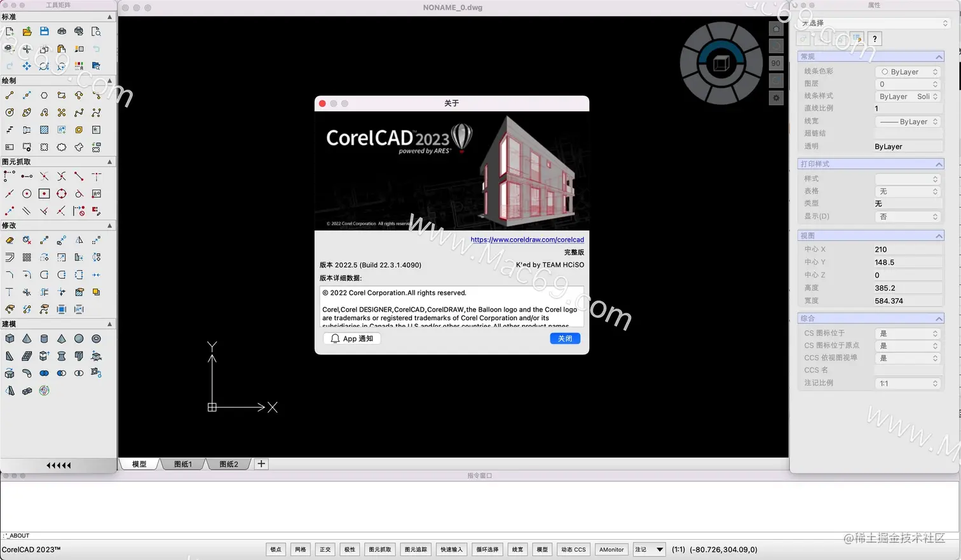
Task: Add a new sheet with plus tab
Action: 261,464
